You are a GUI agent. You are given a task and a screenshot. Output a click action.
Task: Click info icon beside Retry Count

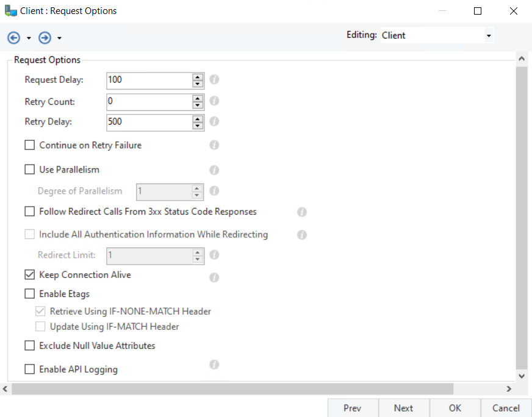(x=214, y=101)
